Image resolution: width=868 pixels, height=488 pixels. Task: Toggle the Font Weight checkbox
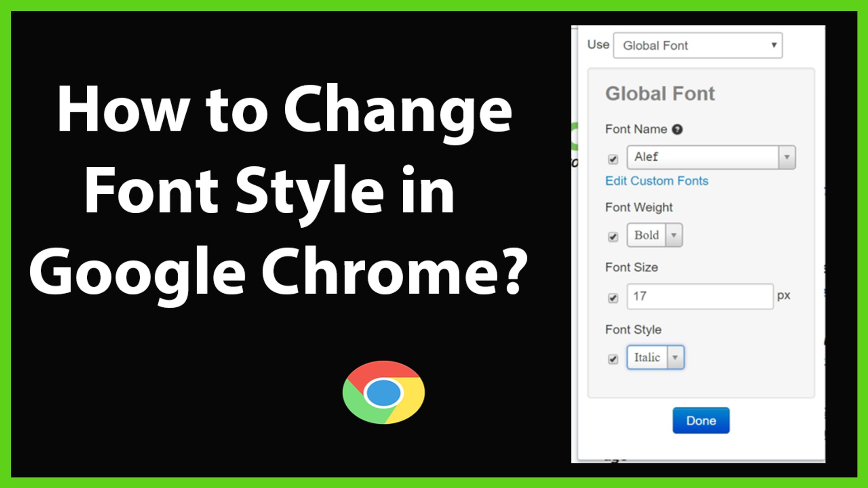[x=613, y=237]
